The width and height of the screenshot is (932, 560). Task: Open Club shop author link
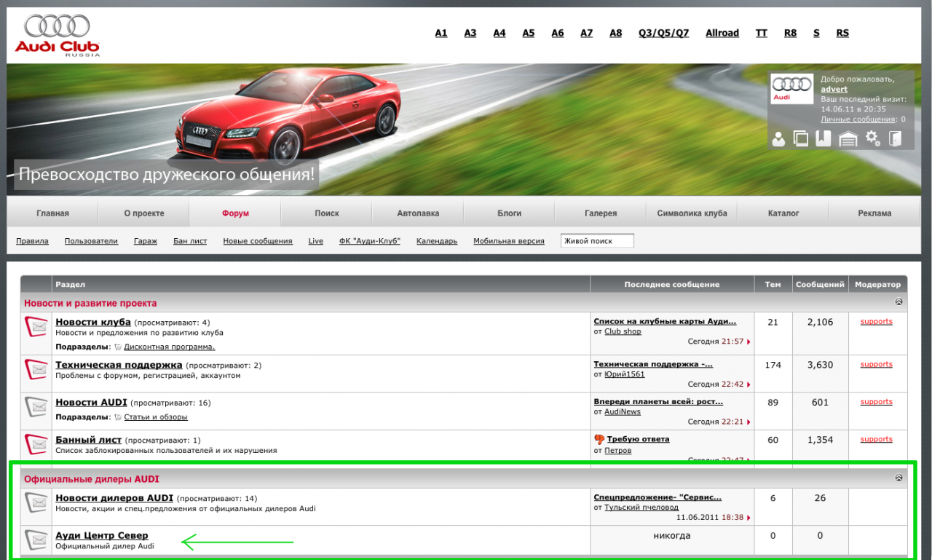[623, 331]
